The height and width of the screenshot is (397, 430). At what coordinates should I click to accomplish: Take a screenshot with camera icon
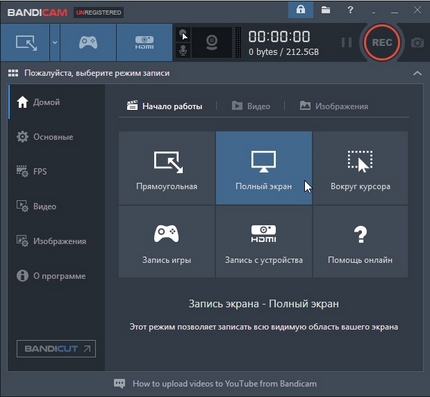click(417, 43)
